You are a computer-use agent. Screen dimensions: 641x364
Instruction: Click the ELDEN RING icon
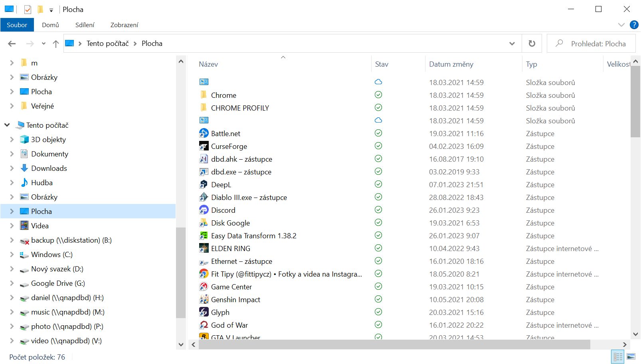tap(204, 248)
